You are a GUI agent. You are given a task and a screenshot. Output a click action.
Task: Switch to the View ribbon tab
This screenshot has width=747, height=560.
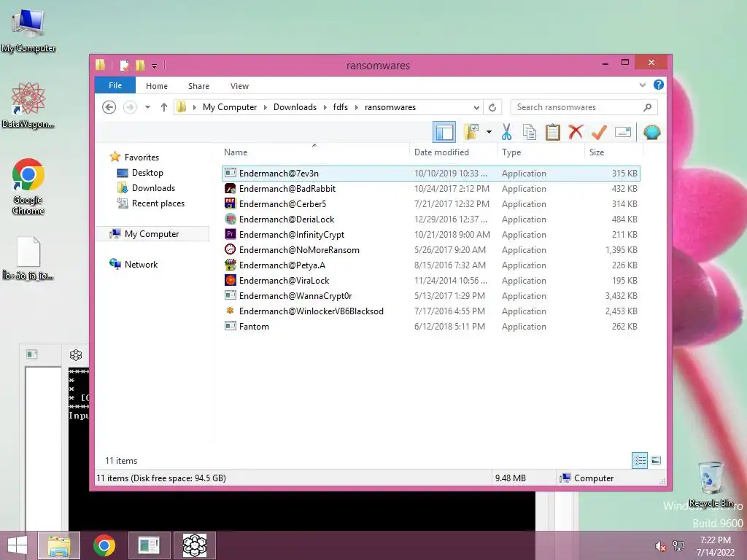[x=239, y=86]
